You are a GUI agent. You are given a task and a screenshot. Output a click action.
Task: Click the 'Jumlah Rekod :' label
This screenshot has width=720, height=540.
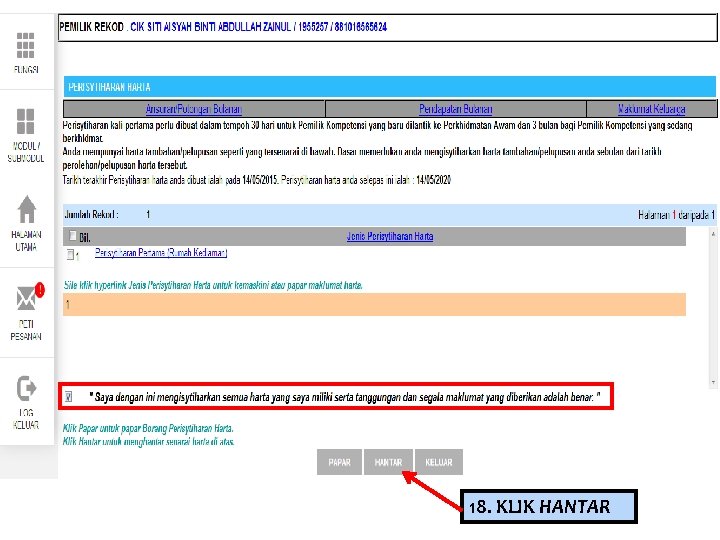91,214
